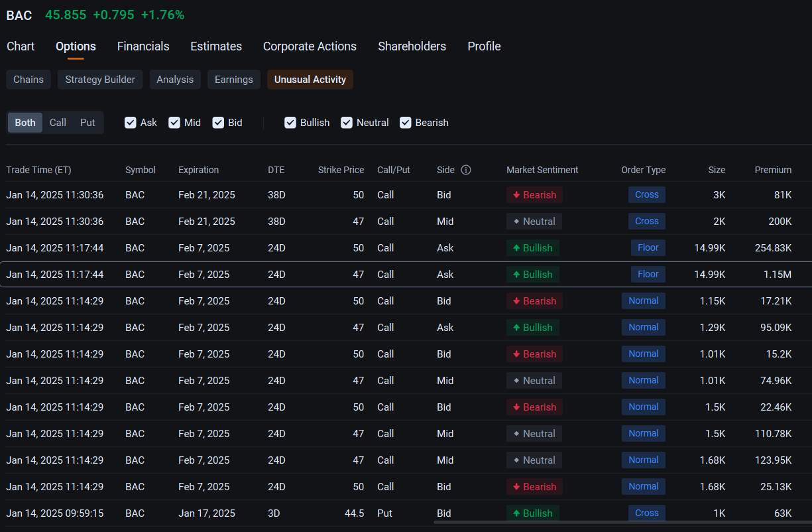Screen dimensions: 812x532
Task: Filter to Call options only
Action: [58, 123]
